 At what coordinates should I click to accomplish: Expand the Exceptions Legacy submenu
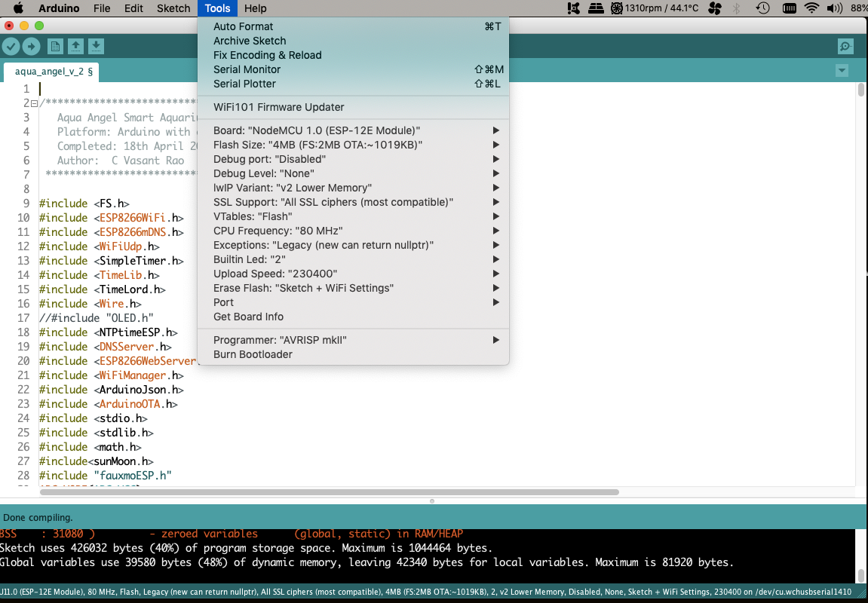click(x=353, y=246)
